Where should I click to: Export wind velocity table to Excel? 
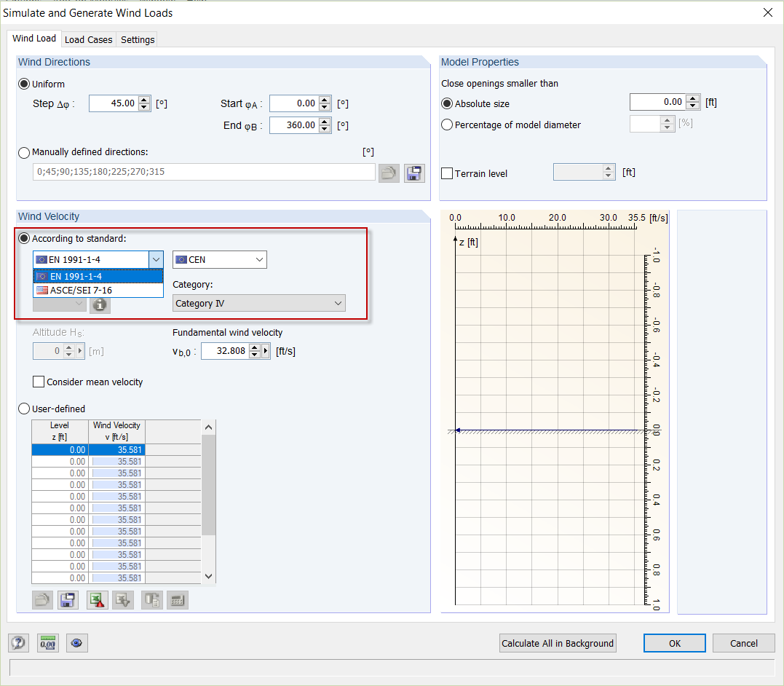point(97,599)
